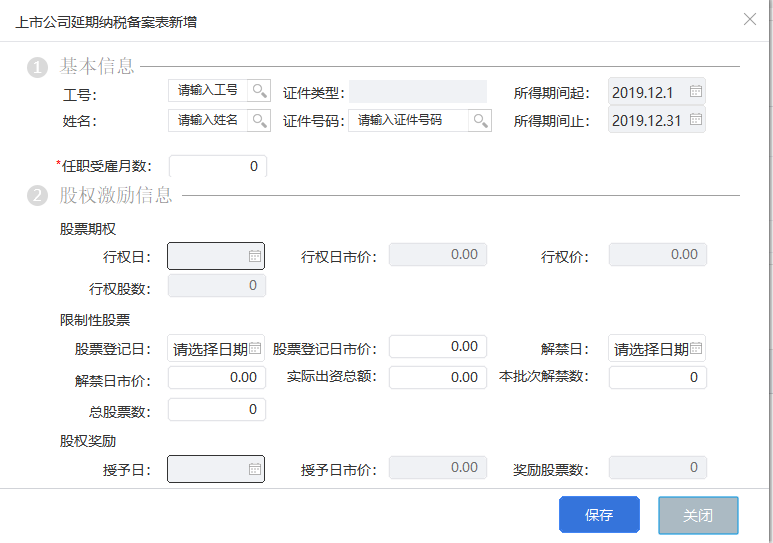
Task: Click the 工号 text input
Action: pyautogui.click(x=208, y=91)
